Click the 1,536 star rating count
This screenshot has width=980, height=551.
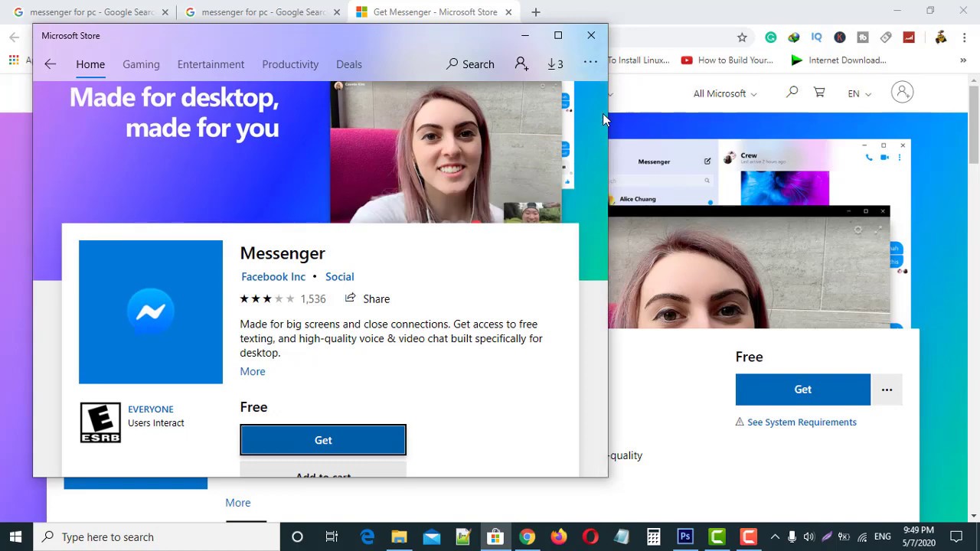coord(313,299)
